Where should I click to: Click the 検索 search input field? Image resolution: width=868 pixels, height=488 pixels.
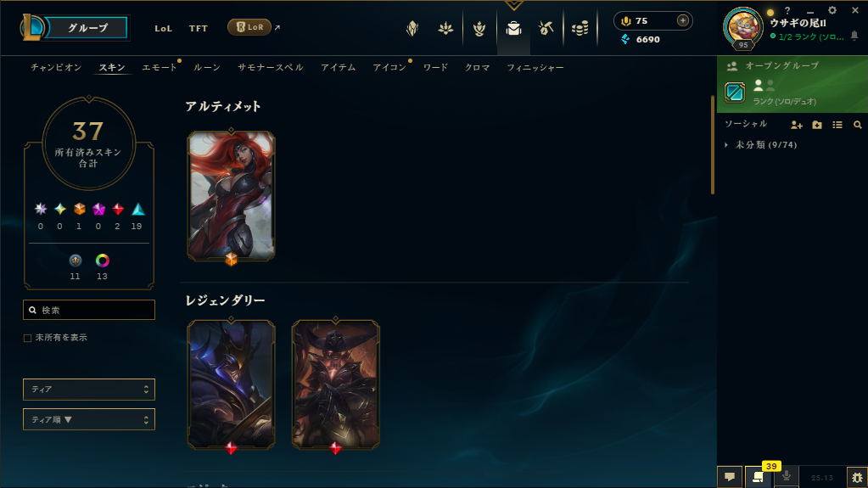[89, 310]
